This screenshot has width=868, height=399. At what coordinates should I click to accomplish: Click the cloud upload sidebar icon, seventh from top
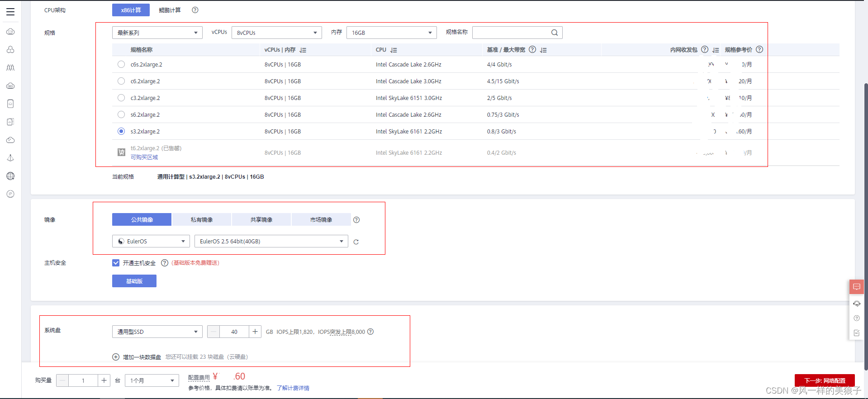pos(10,140)
